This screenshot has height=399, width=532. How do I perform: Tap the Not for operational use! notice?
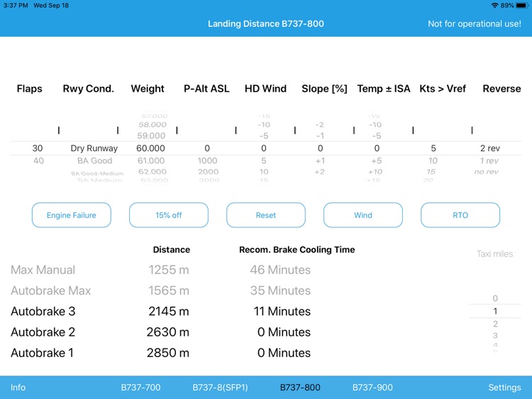coord(475,23)
